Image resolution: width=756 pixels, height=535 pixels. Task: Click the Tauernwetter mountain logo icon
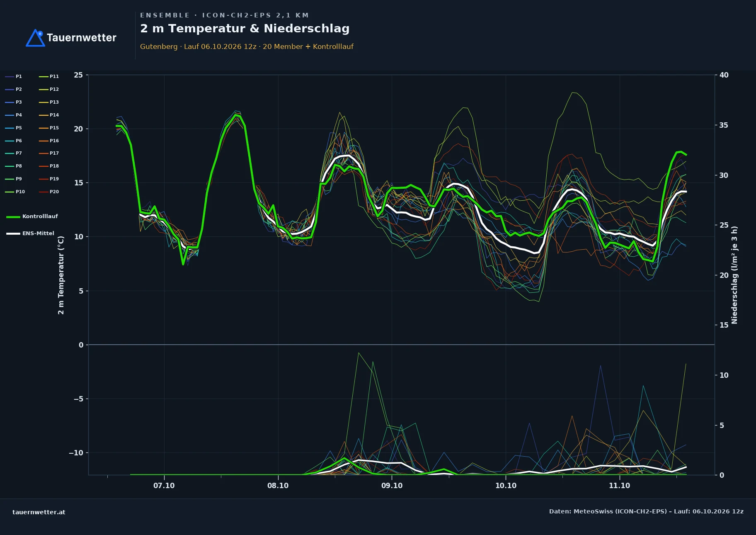click(35, 38)
